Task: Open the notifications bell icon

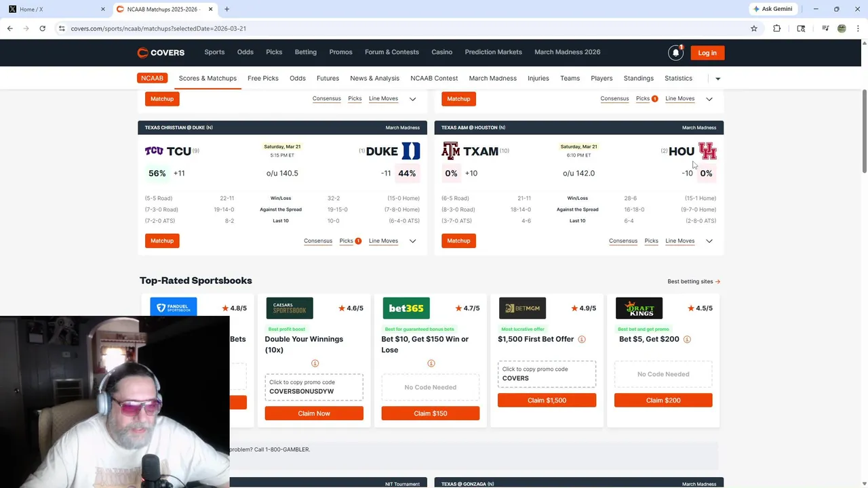Action: tap(675, 53)
